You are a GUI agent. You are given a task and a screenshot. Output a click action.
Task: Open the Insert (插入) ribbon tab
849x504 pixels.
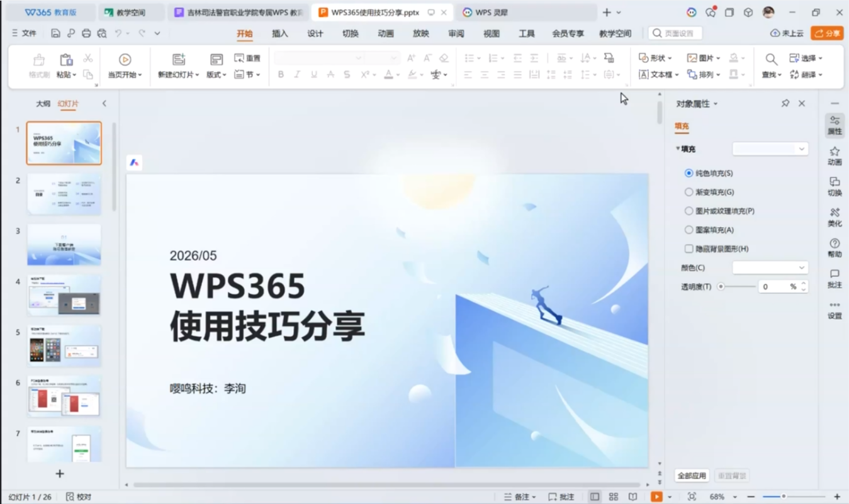(x=280, y=33)
